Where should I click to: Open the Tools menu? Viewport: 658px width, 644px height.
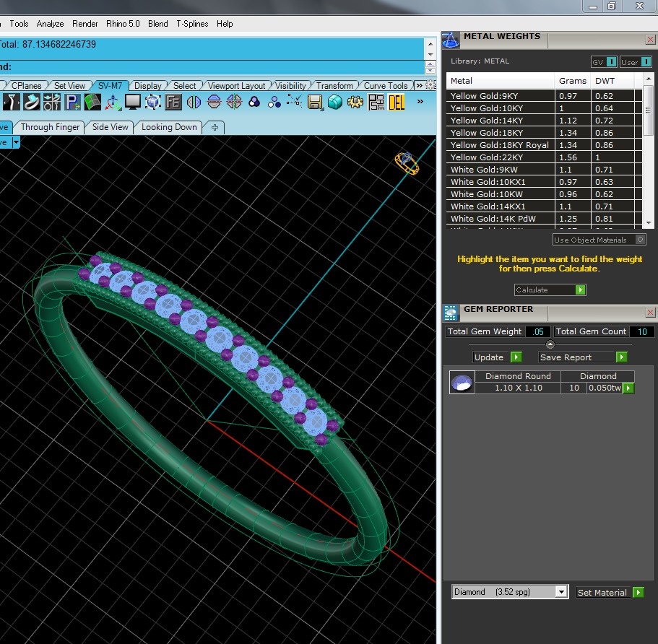click(x=19, y=24)
